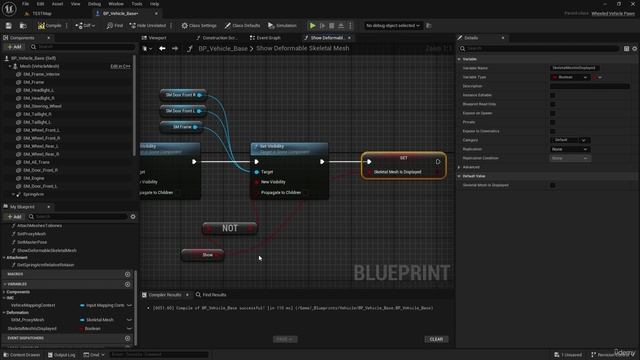Collapse the Variable section in Details
The image size is (640, 360).
pyautogui.click(x=460, y=59)
